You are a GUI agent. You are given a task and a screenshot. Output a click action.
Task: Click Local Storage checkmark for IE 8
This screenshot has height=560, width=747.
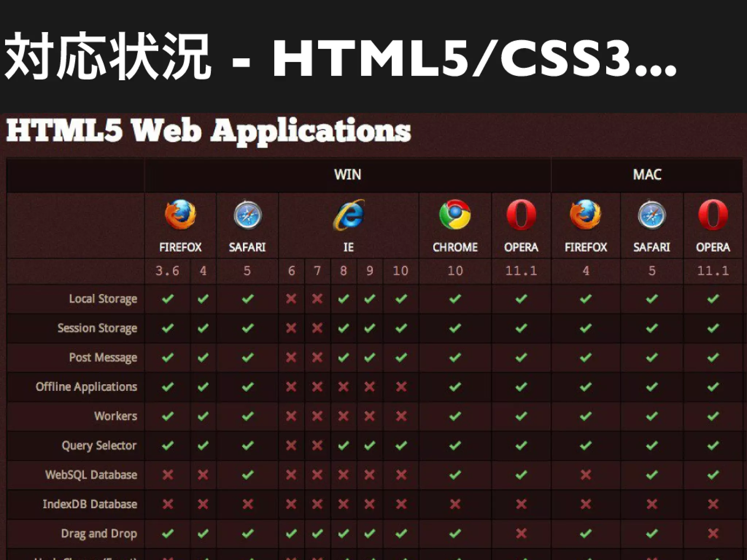(x=343, y=299)
